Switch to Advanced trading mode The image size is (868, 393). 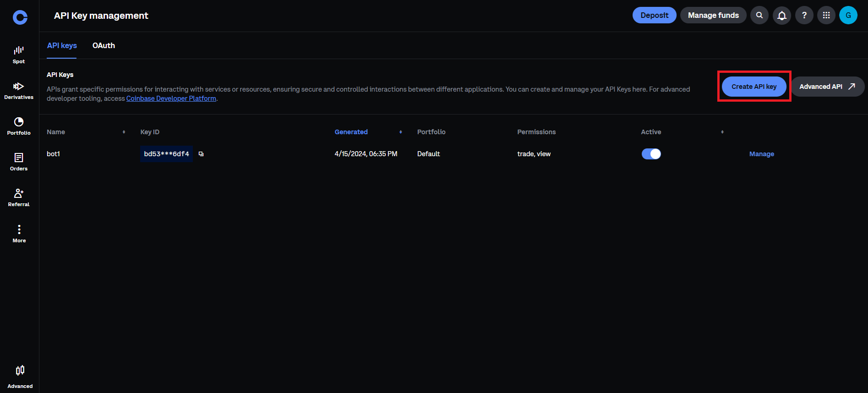coord(20,377)
